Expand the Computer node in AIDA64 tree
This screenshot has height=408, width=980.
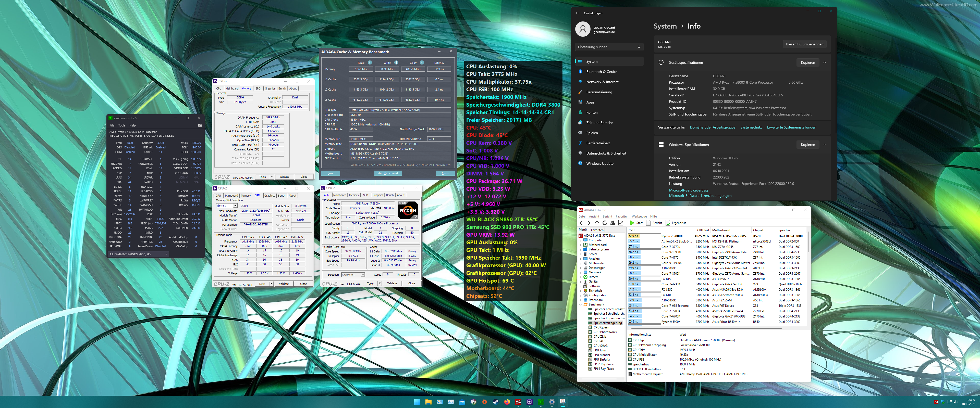point(581,240)
